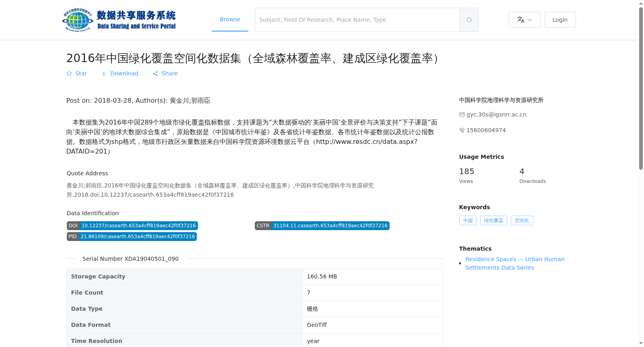Click the 中国 keyword tag
The height and width of the screenshot is (347, 644).
click(x=468, y=220)
